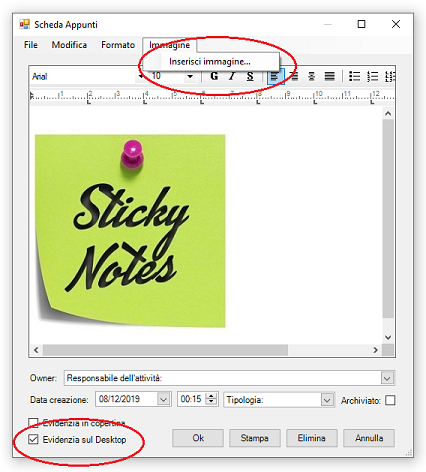Toggle italic (I) formatting
Screen dimensions: 426x472
(232, 76)
